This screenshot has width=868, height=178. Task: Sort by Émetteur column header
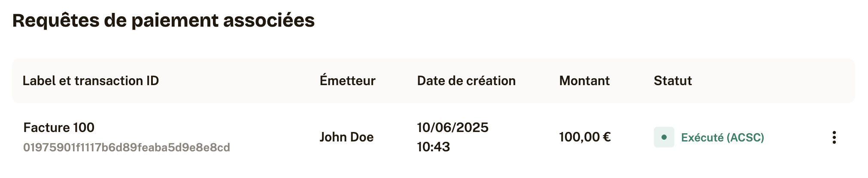(347, 81)
